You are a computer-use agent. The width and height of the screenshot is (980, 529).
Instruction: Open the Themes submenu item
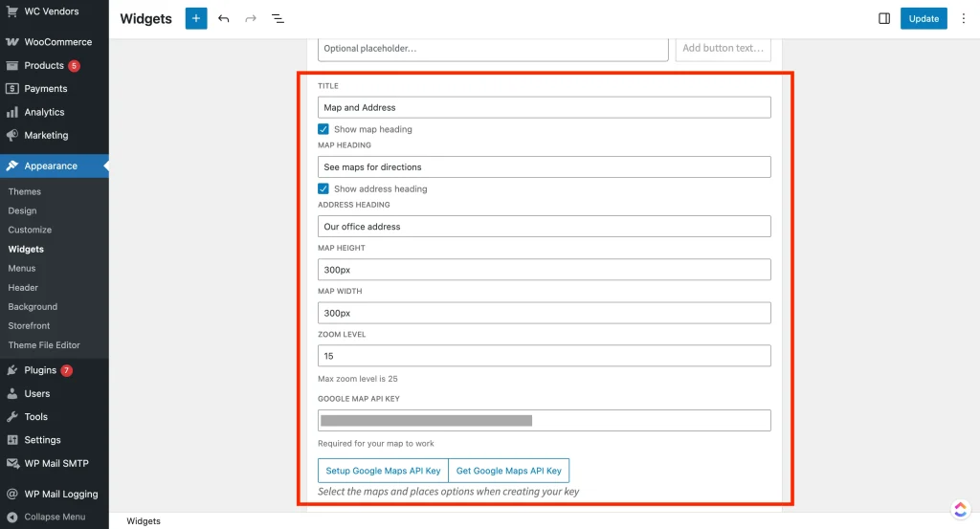tap(25, 191)
